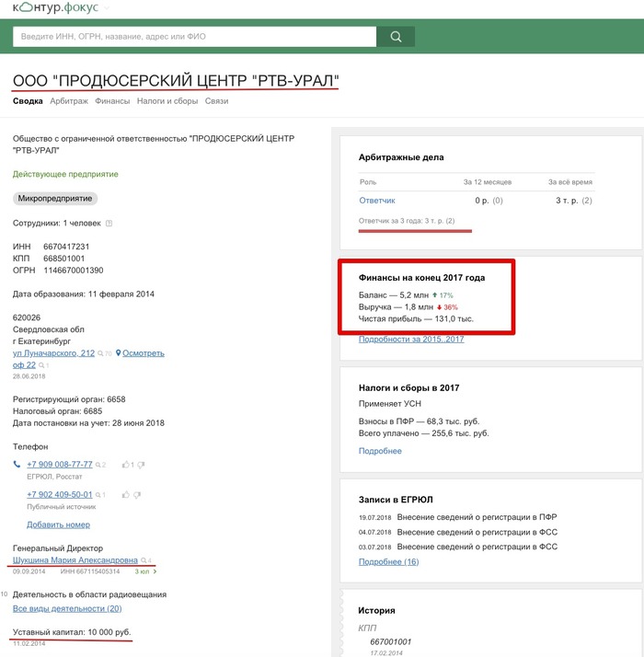Open the Связи tab
Image resolution: width=644 pixels, height=657 pixels.
click(x=216, y=101)
